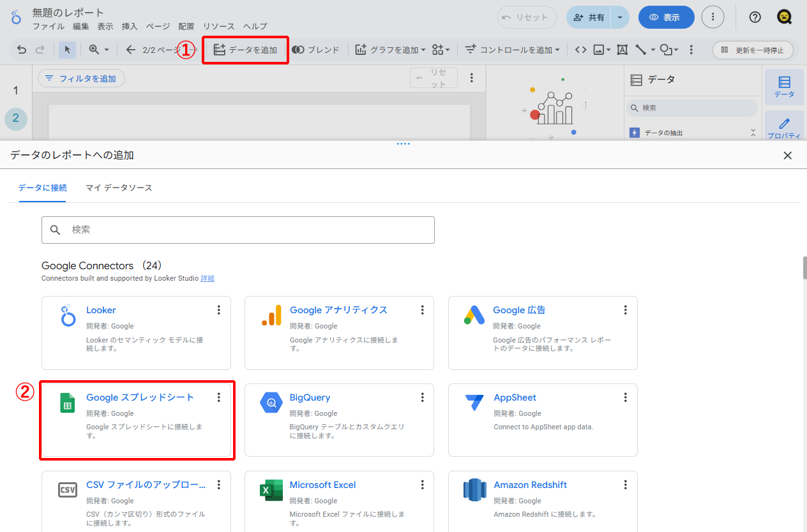The height and width of the screenshot is (532, 807).
Task: Click the connector 検索 search field
Action: 238,230
